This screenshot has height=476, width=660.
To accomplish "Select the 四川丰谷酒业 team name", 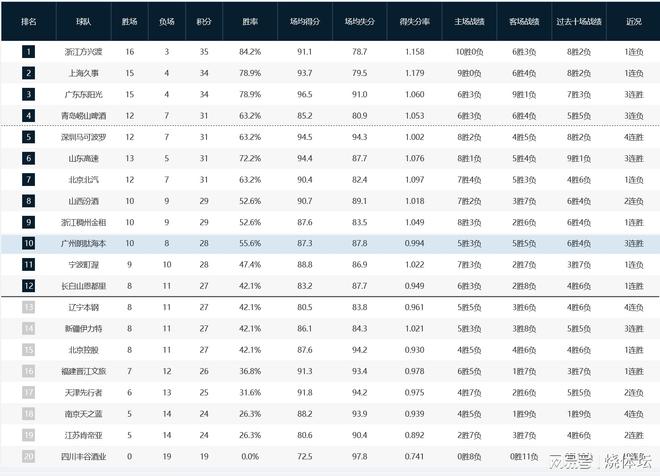I will (86, 456).
